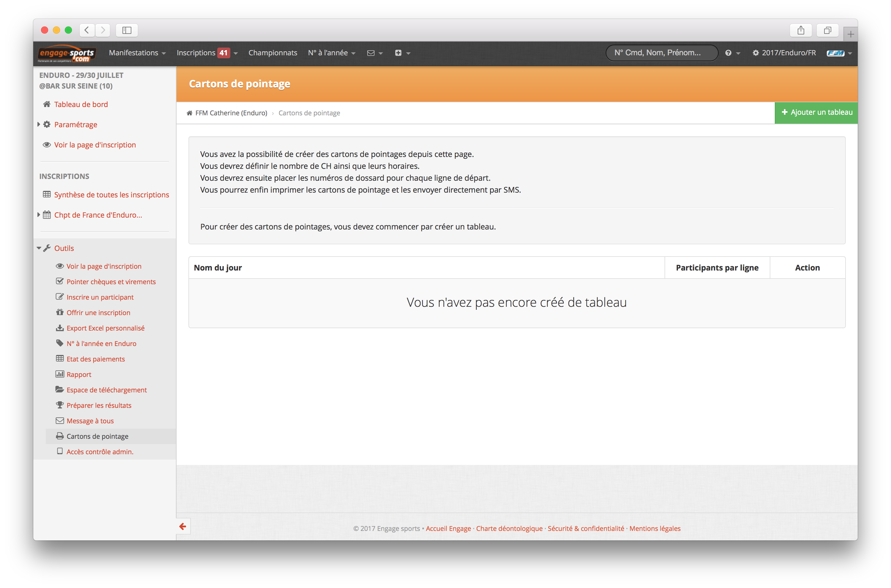Viewport: 891px width, 588px height.
Task: Open the envelope messages icon in navbar
Action: pyautogui.click(x=371, y=53)
